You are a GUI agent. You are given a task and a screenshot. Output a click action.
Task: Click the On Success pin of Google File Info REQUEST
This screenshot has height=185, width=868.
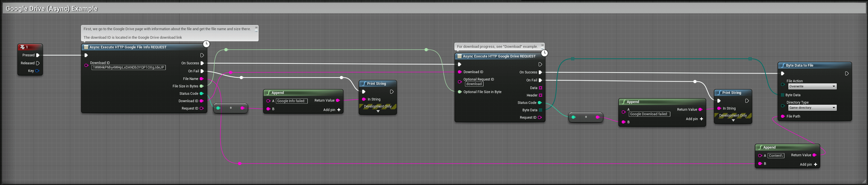click(202, 63)
